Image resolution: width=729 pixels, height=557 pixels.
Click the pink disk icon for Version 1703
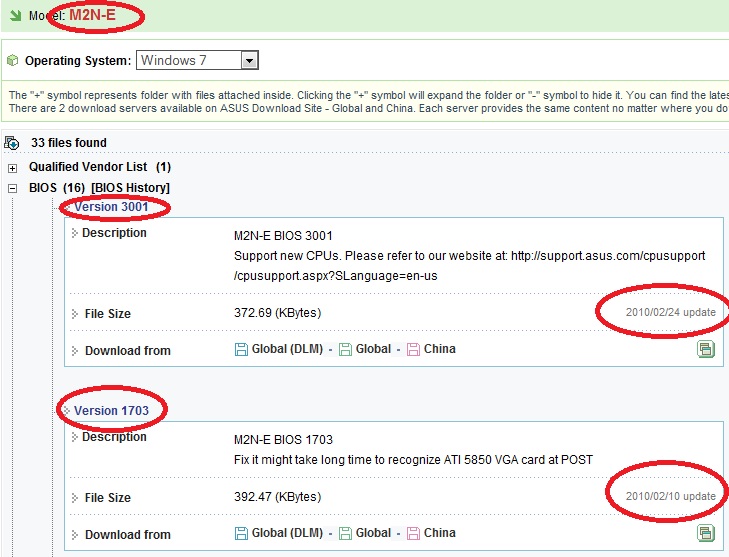click(413, 533)
